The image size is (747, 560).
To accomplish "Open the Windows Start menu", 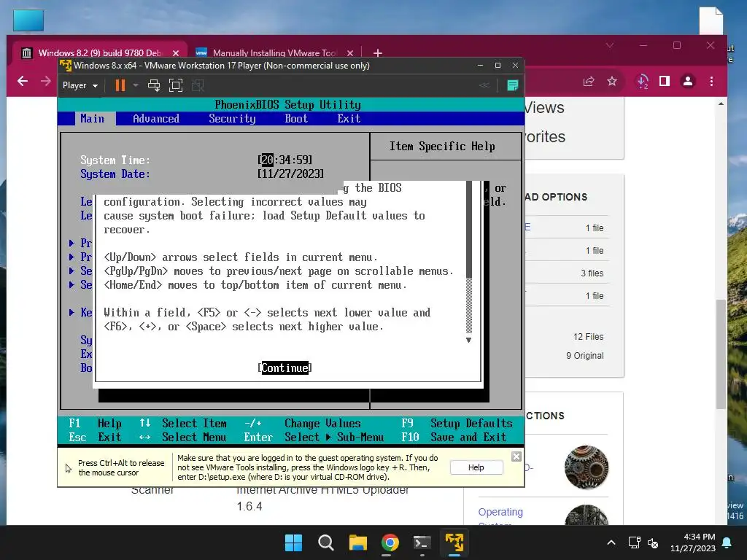I will point(293,542).
